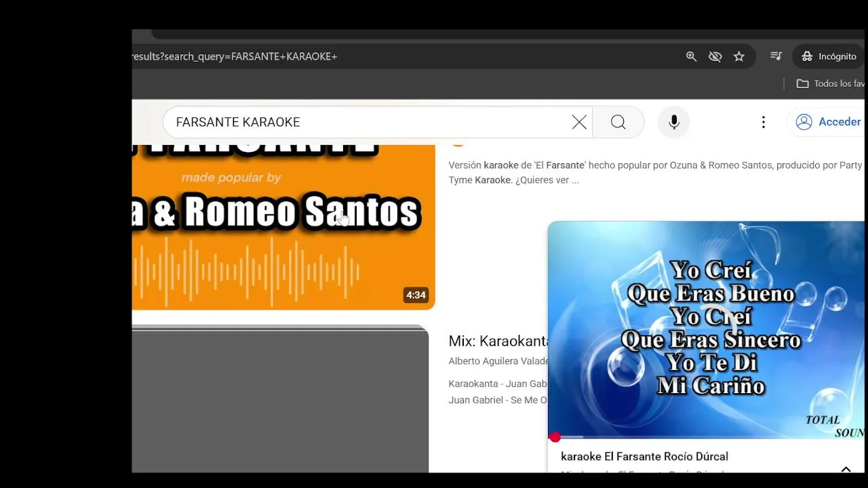Click the Karaokanta - Juan Gabriel line
The height and width of the screenshot is (488, 868).
pyautogui.click(x=498, y=384)
